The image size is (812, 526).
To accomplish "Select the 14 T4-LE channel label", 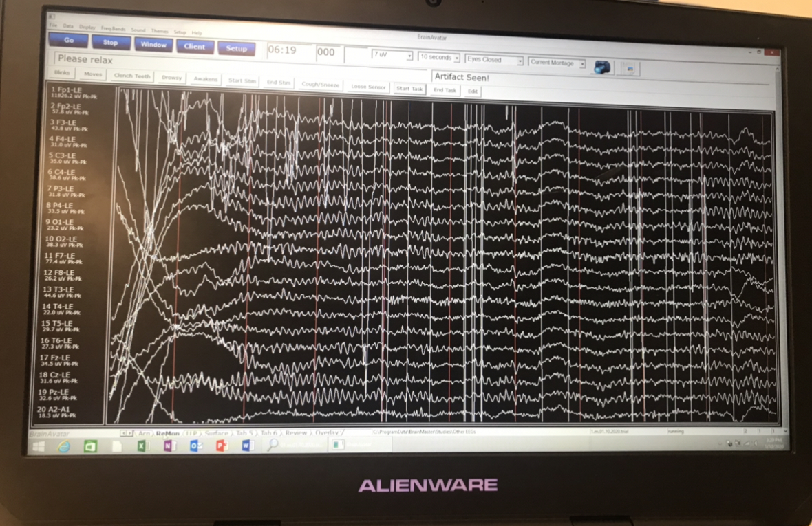I will point(58,307).
